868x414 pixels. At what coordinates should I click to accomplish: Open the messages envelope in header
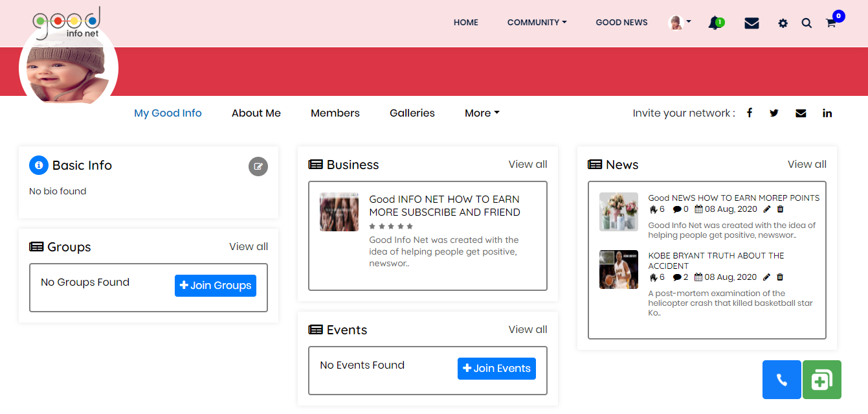click(x=751, y=23)
